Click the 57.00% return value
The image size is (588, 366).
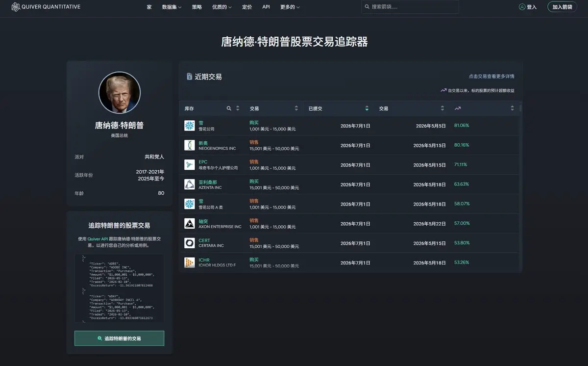[462, 224]
